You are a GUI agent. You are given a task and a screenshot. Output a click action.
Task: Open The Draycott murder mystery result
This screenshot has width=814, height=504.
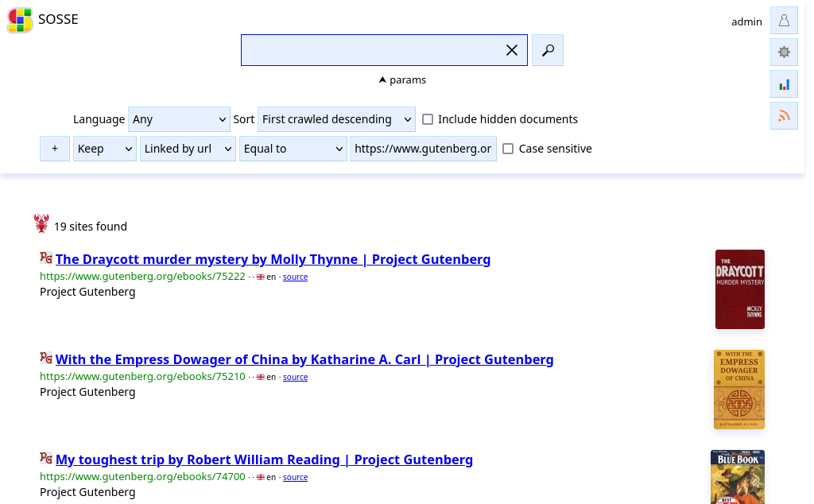click(x=273, y=259)
